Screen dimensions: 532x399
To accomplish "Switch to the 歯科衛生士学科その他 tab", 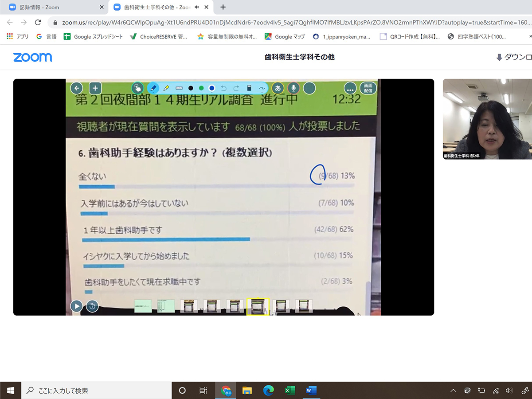I will (x=161, y=7).
